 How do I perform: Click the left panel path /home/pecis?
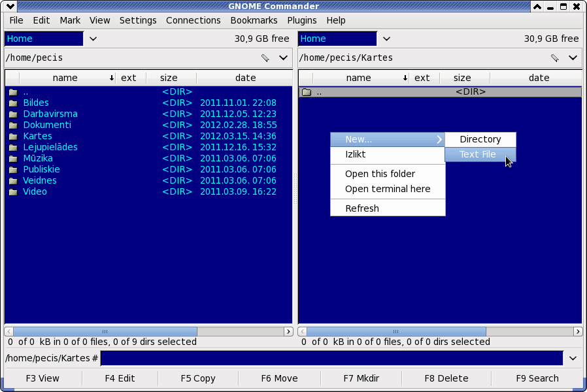tap(34, 58)
